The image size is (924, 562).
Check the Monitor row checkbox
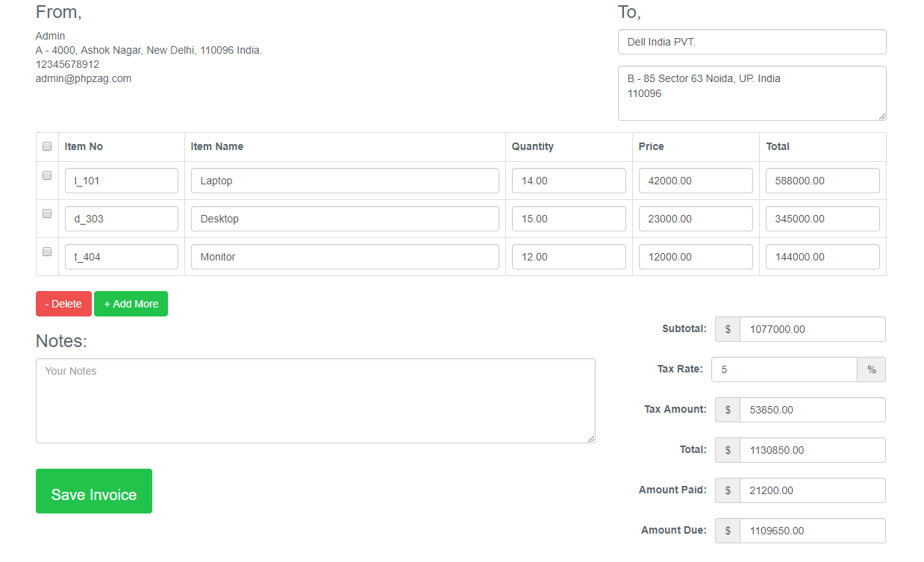click(47, 252)
